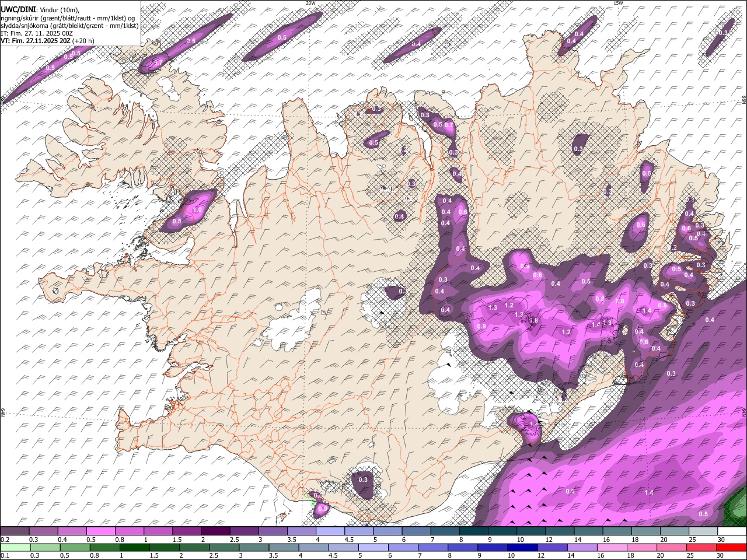Click the 'VT: Fim. 27.11.2025 20Z (+20 h)' line
The width and height of the screenshot is (747, 560).
click(47, 41)
